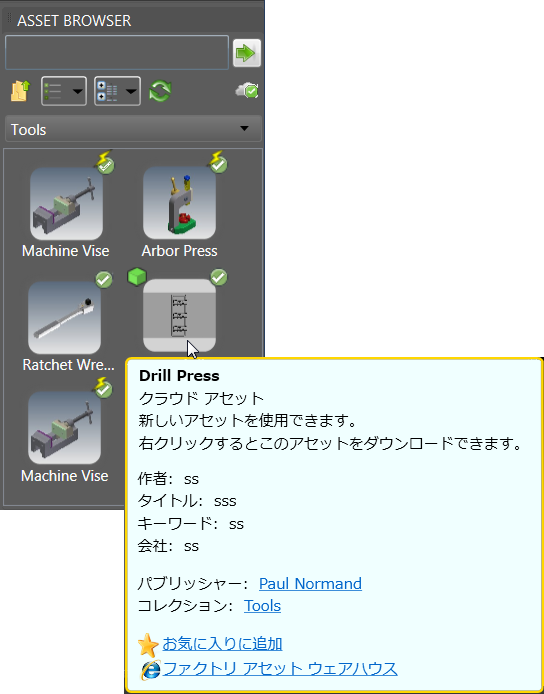
Task: Open the Tools collection link in tooltip
Action: pos(262,606)
